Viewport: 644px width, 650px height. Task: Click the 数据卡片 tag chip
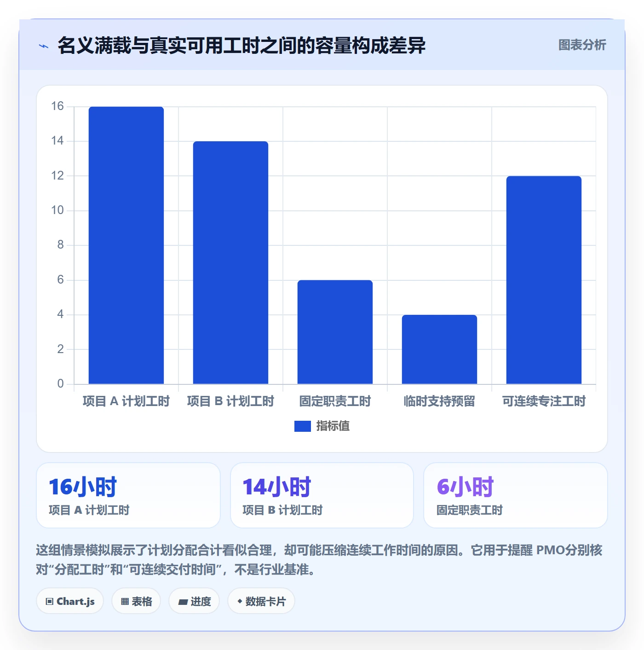pyautogui.click(x=261, y=601)
